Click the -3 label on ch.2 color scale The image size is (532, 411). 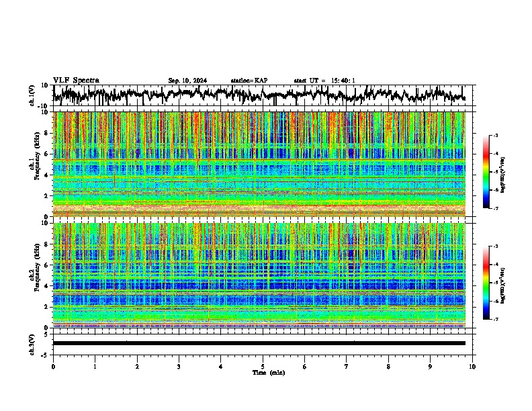(x=495, y=246)
